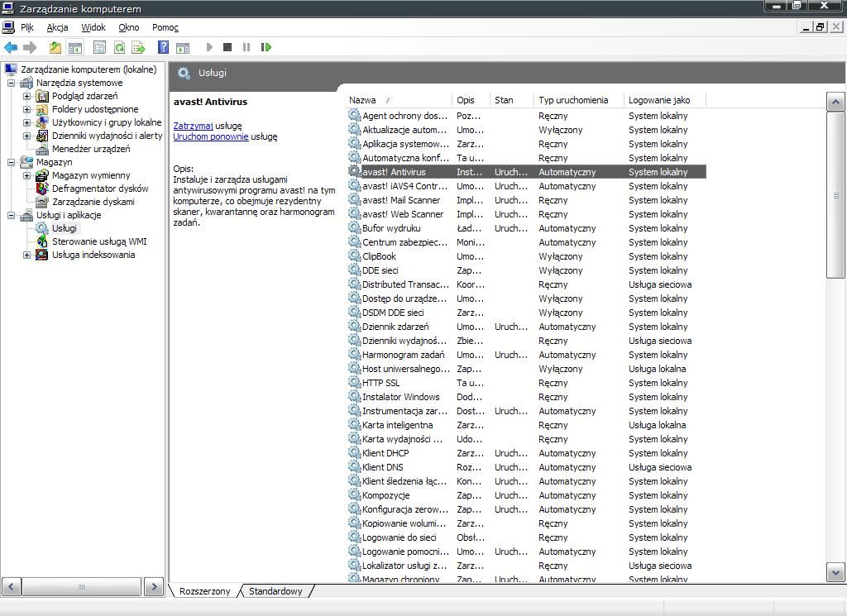Click the services list scrollbar down arrow
This screenshot has width=847, height=616.
835,572
